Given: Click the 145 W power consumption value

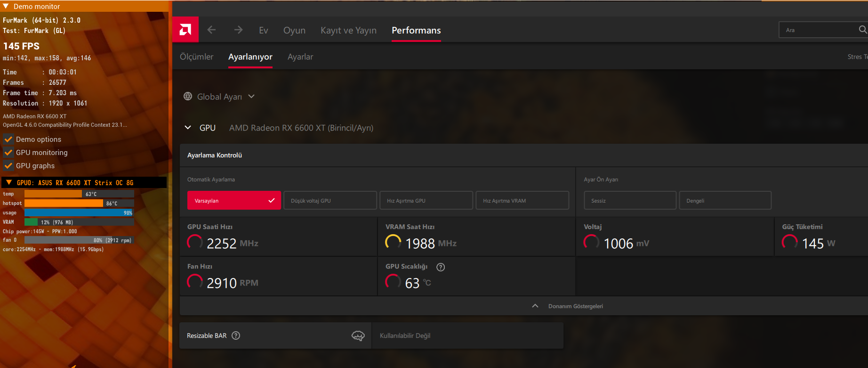Looking at the screenshot, I should tap(819, 243).
